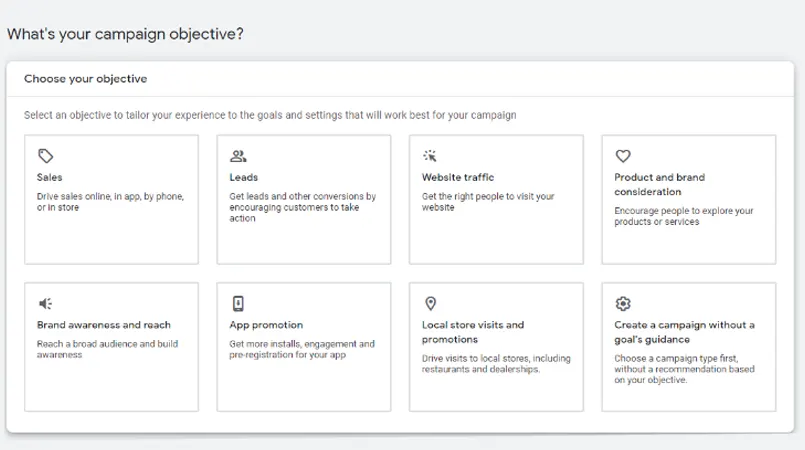
Task: Select Create a campaign without goal's guidance title
Action: click(x=684, y=331)
